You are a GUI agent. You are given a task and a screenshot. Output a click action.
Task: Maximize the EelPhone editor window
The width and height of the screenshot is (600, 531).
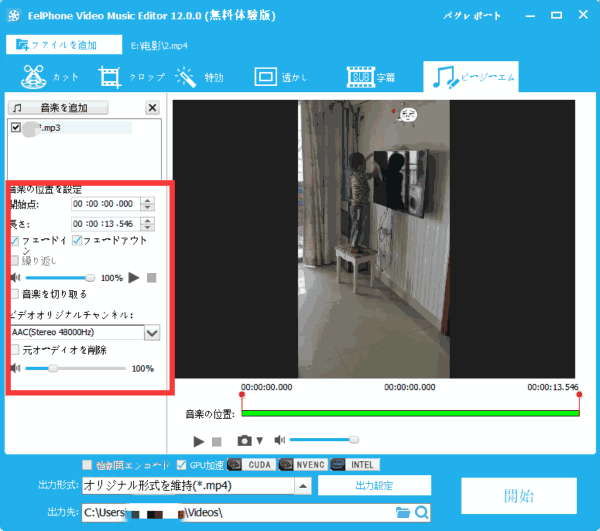click(x=556, y=15)
